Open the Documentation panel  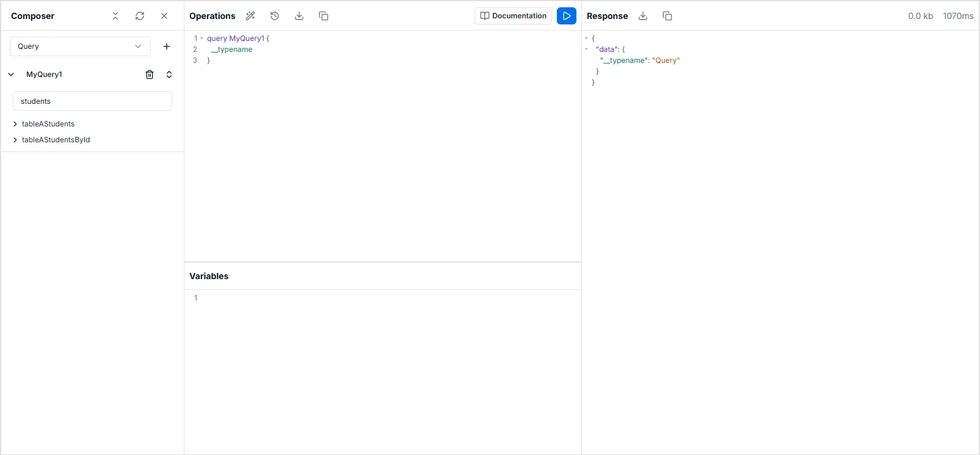click(513, 16)
